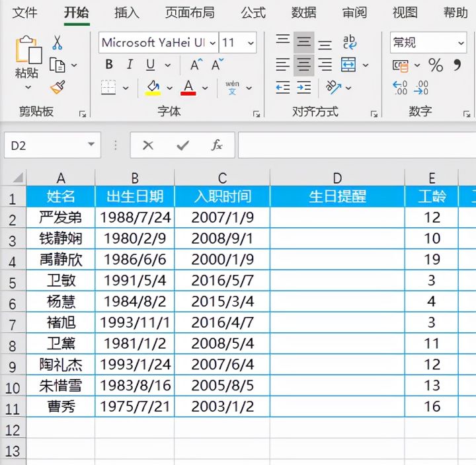This screenshot has height=465, width=476.
Task: Decrease font size with small A icon
Action: 217,64
